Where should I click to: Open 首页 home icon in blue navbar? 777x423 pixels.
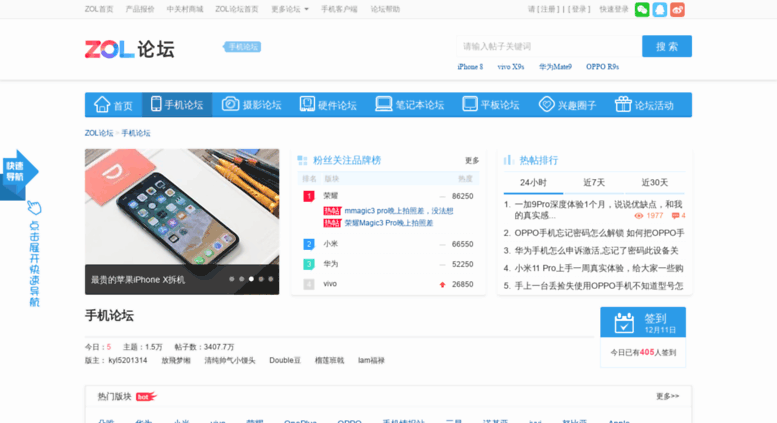pyautogui.click(x=102, y=105)
